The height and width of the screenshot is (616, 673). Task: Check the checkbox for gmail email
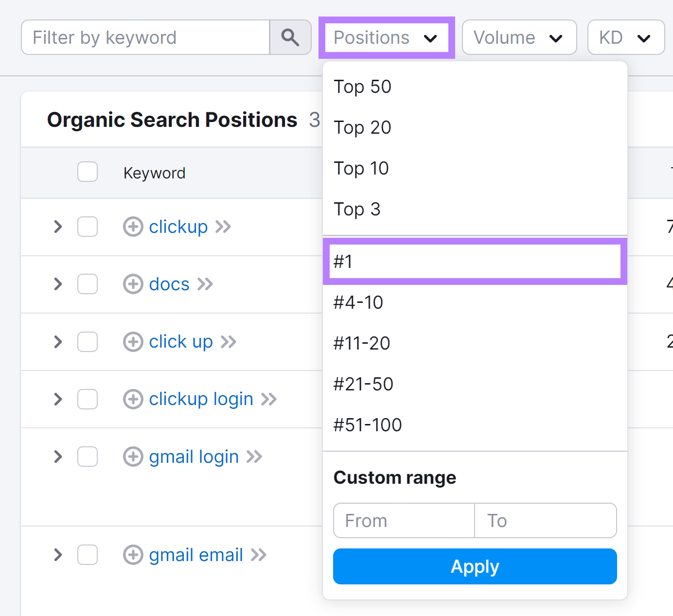[87, 554]
